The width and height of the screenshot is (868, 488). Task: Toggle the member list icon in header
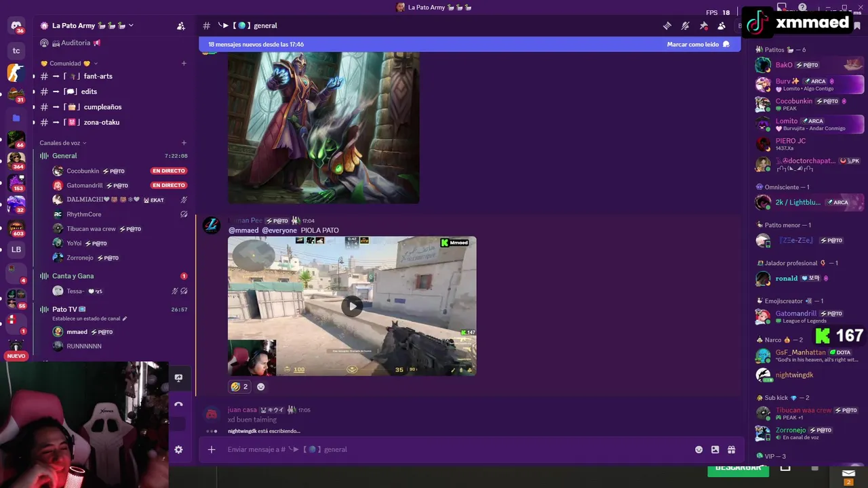coord(722,26)
